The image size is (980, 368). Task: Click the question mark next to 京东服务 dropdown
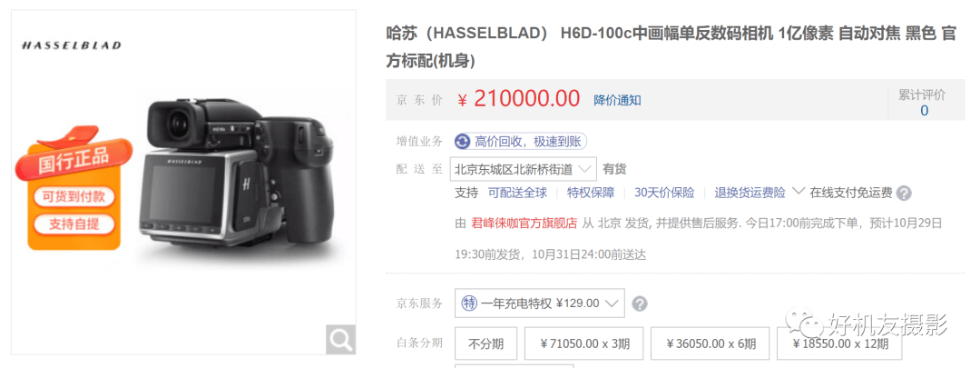[640, 304]
